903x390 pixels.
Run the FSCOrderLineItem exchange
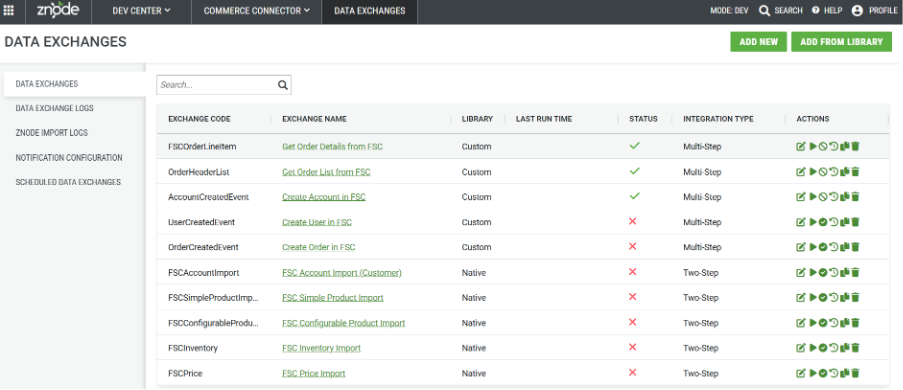click(813, 147)
